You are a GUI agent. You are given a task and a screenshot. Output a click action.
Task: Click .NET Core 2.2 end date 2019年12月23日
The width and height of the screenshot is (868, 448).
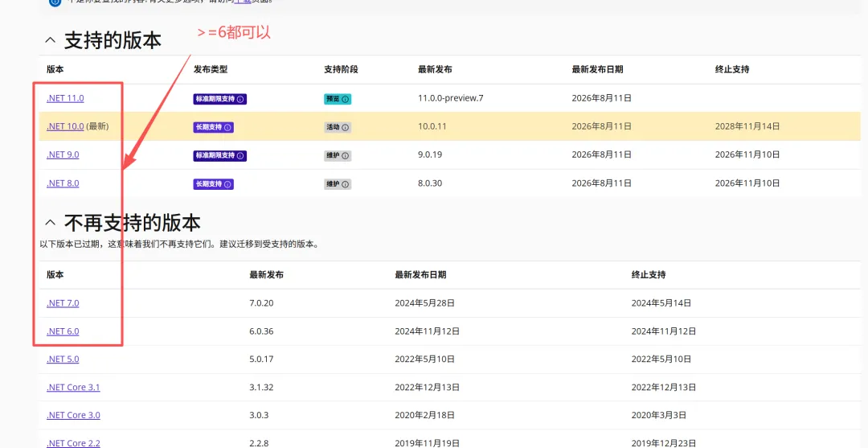pyautogui.click(x=663, y=443)
